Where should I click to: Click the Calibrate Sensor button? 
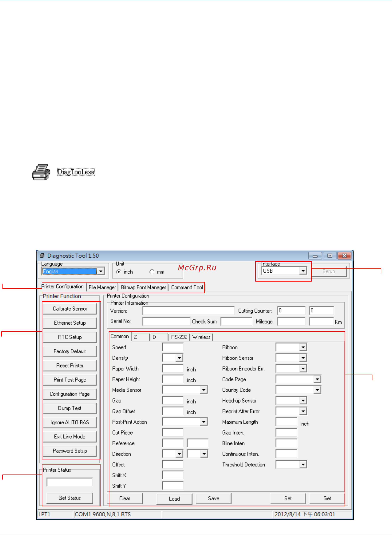point(70,309)
